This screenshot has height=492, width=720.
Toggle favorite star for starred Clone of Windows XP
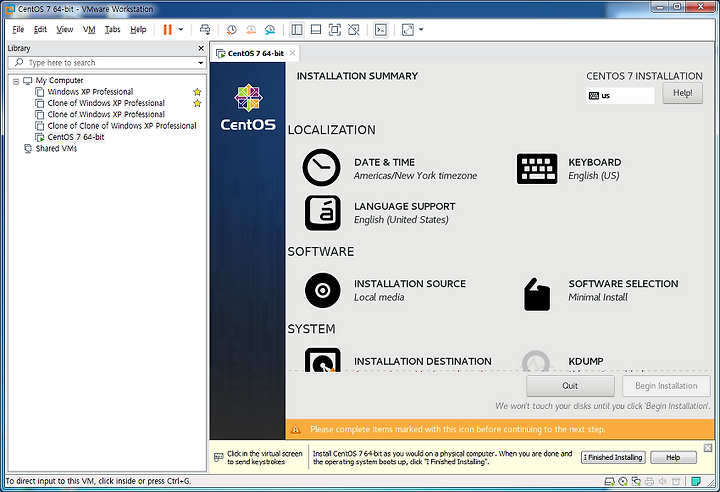(x=197, y=103)
